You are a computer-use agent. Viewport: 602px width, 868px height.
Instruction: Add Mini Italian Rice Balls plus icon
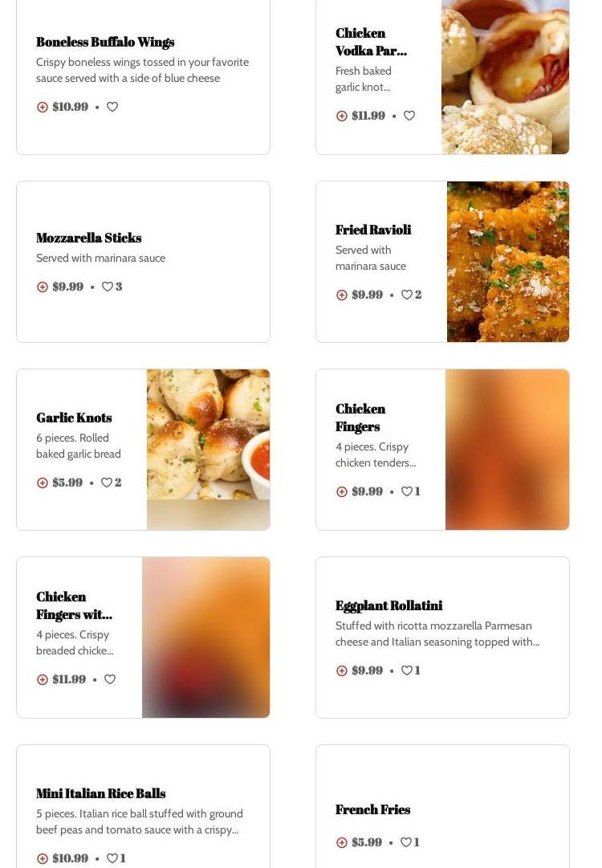(x=42, y=858)
